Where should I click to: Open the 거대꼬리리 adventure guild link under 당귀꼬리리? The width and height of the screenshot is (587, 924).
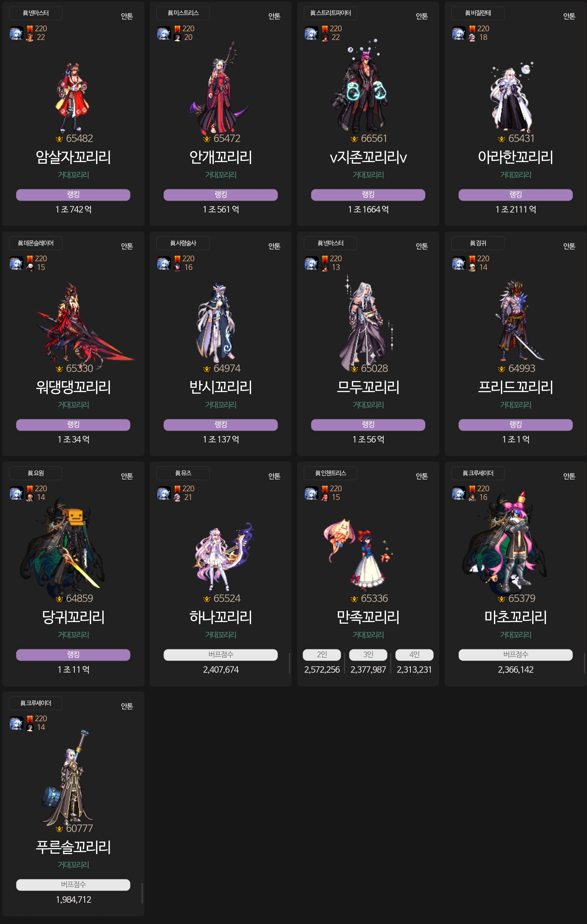[x=73, y=635]
